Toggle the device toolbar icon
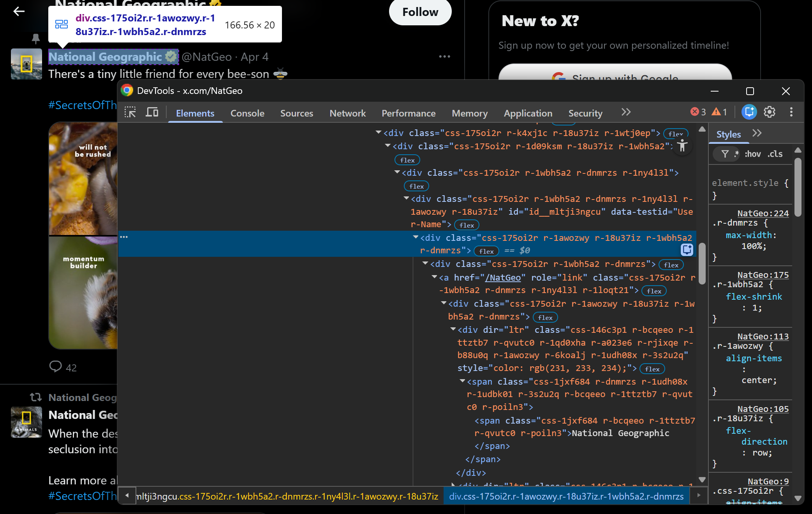Image resolution: width=812 pixels, height=514 pixels. pyautogui.click(x=152, y=113)
